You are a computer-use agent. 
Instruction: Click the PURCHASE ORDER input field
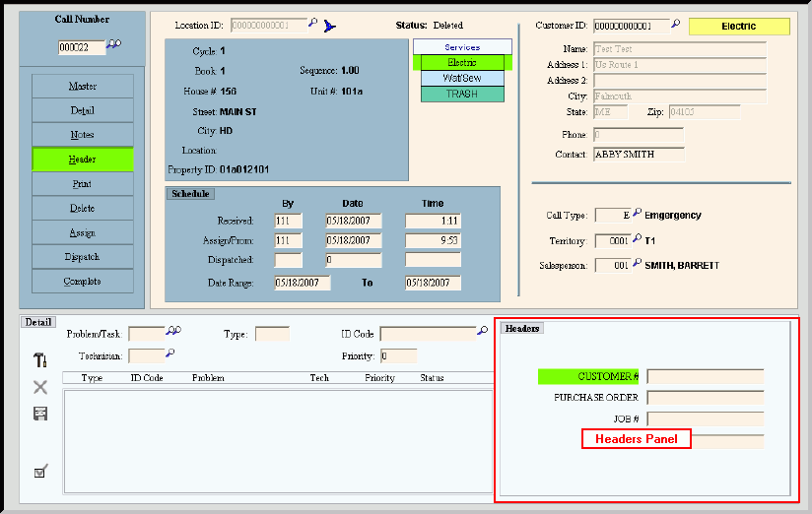point(705,398)
